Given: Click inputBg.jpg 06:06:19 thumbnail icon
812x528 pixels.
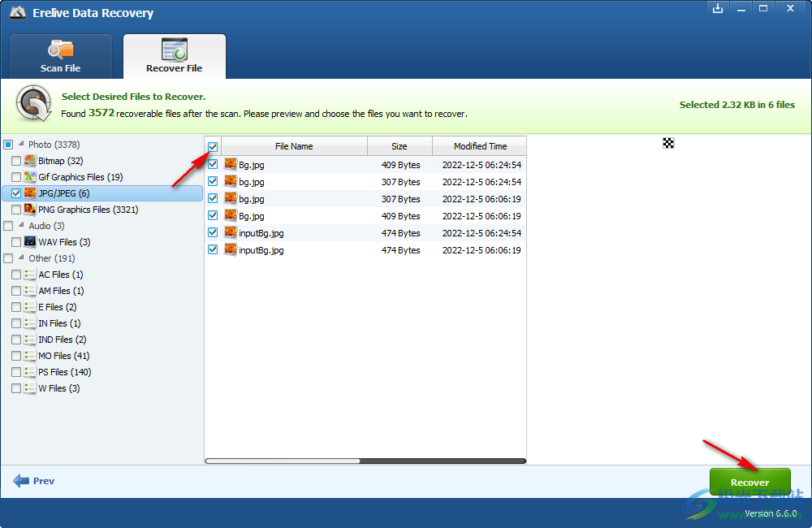Looking at the screenshot, I should pyautogui.click(x=231, y=249).
